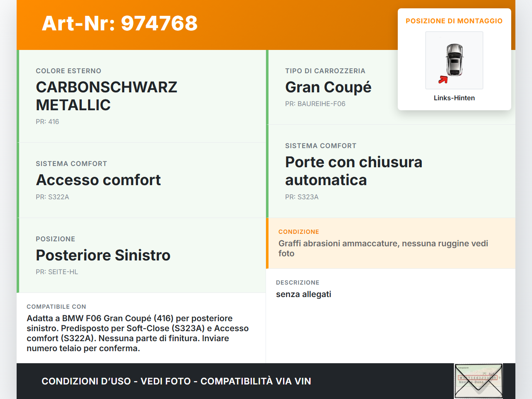Click the Porte con chiusura automatica card

click(x=391, y=171)
